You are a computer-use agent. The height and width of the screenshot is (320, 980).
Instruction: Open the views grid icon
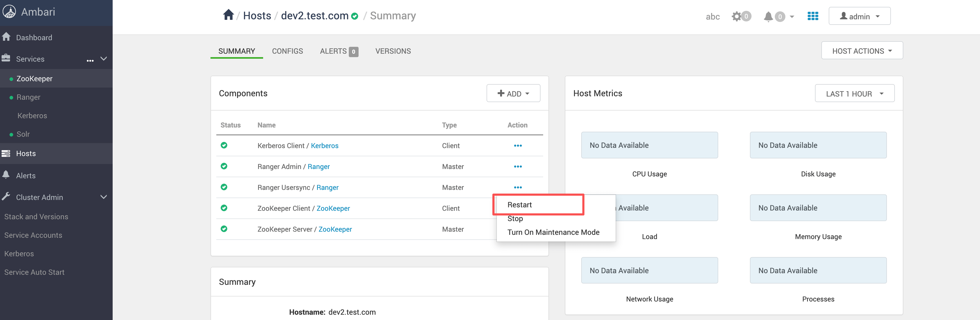(813, 16)
